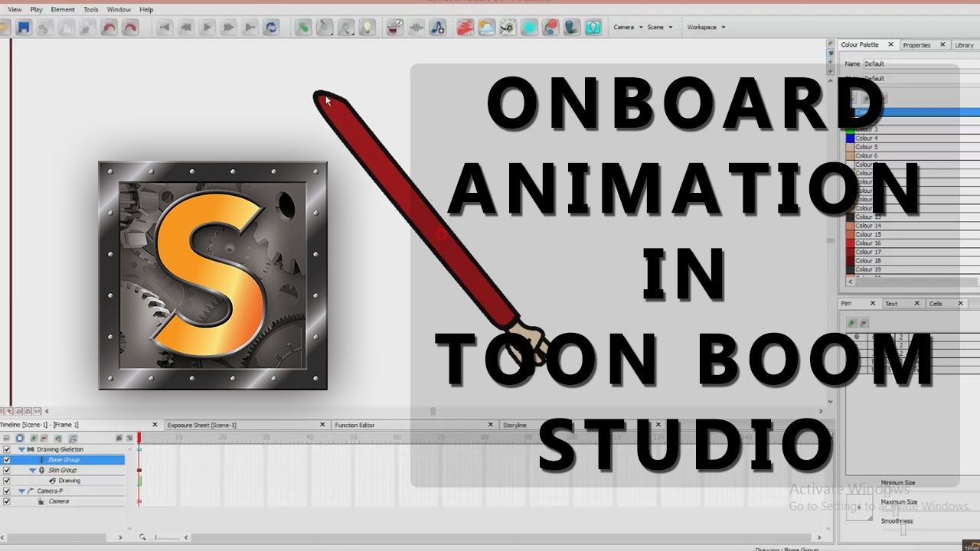Open the Window menu
980x551 pixels.
119,9
